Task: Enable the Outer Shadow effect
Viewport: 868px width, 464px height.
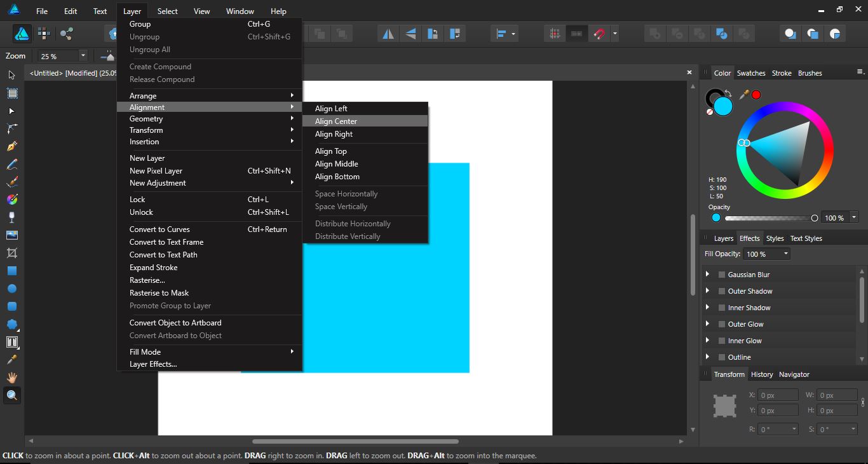Action: tap(722, 290)
